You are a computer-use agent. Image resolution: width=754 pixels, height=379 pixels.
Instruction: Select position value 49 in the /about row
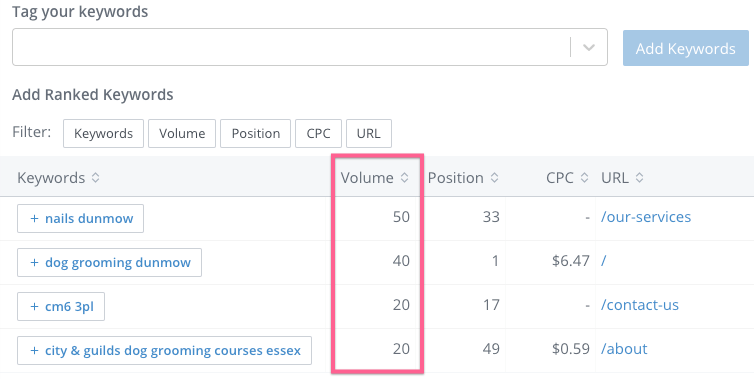click(491, 349)
